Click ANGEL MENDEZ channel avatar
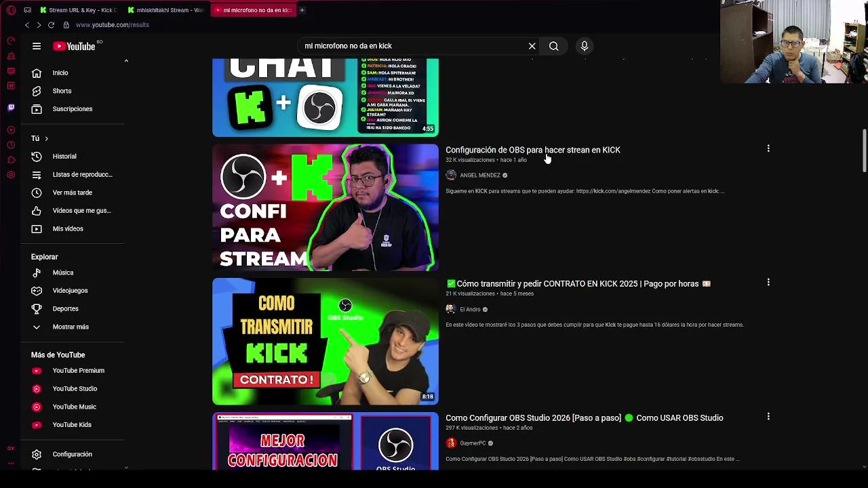This screenshot has width=868, height=488. [x=451, y=176]
